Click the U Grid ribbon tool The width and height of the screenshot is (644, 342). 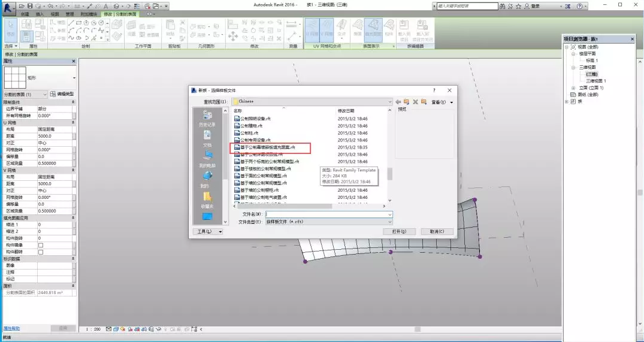point(312,29)
